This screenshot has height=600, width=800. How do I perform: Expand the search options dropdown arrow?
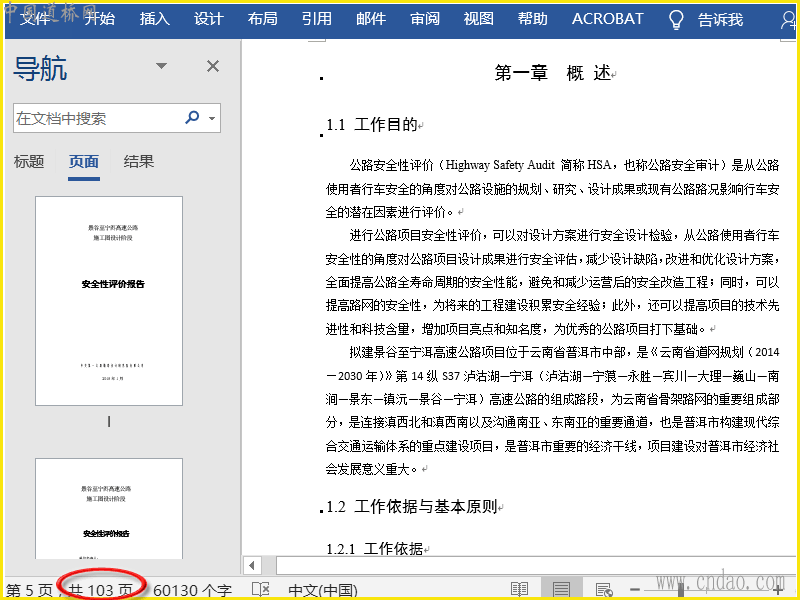coord(212,118)
